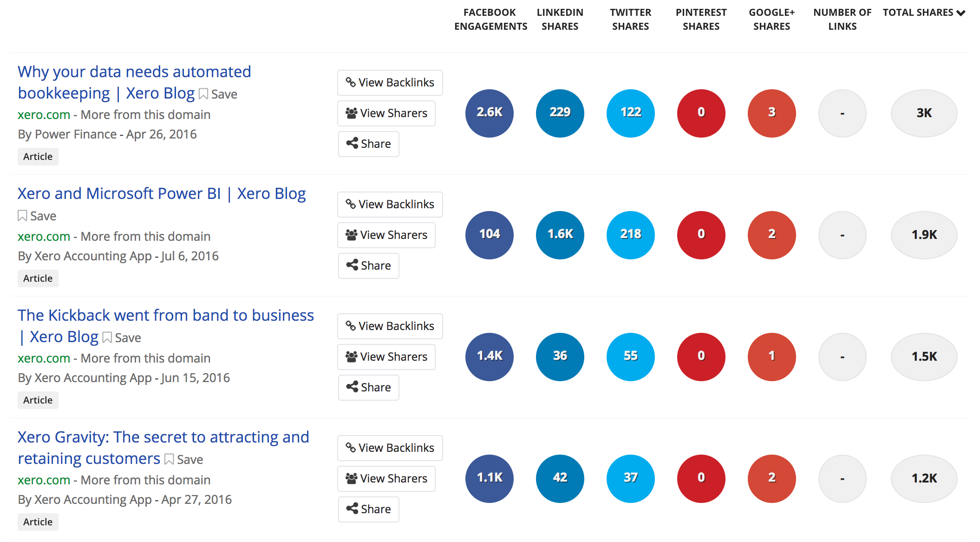The width and height of the screenshot is (980, 542).
Task: Click total shares badge showing 1.9K
Action: [924, 235]
